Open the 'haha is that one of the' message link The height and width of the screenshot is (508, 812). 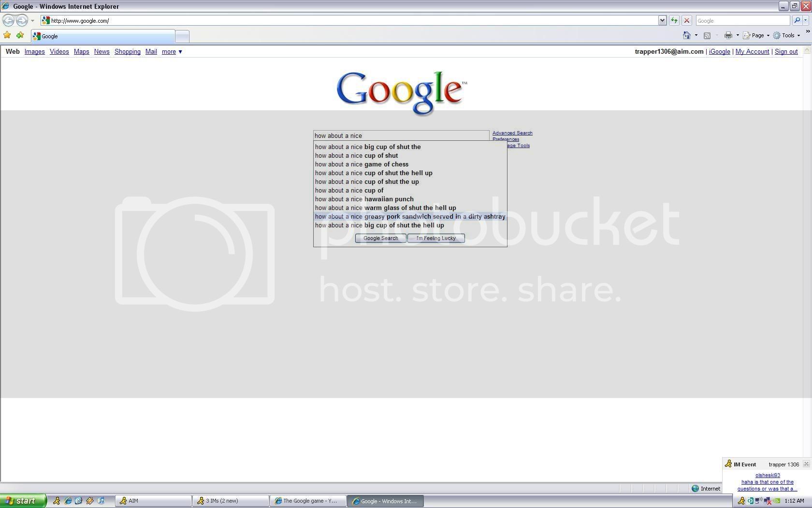(768, 485)
